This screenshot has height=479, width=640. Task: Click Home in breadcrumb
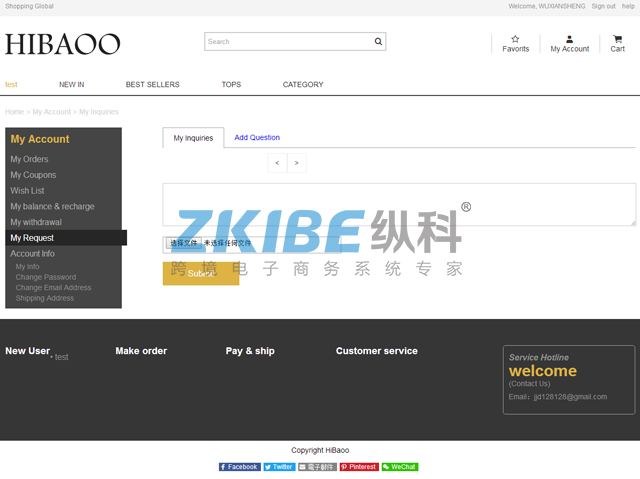click(14, 112)
